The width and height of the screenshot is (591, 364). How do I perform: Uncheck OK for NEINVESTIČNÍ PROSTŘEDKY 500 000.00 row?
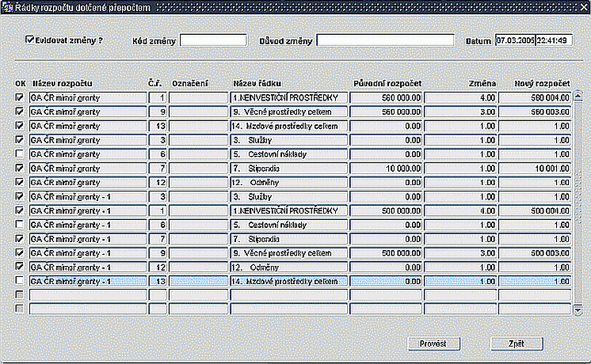click(19, 210)
